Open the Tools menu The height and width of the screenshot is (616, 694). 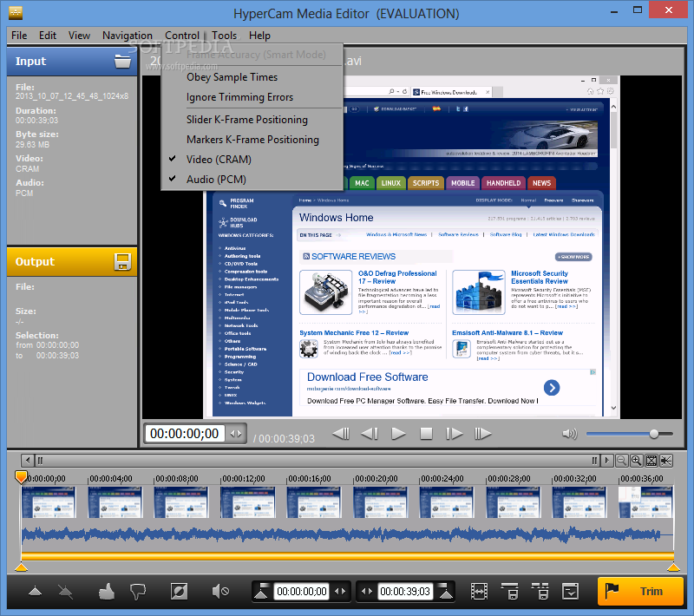(224, 36)
